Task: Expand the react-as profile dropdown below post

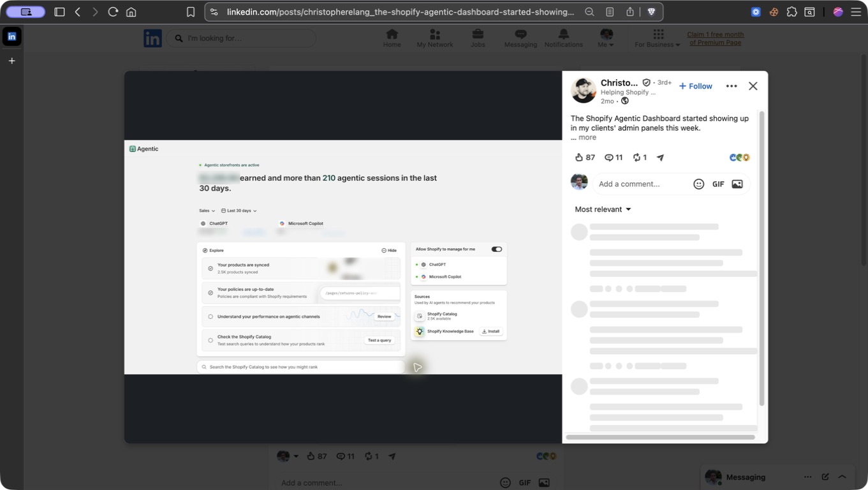Action: pyautogui.click(x=288, y=456)
